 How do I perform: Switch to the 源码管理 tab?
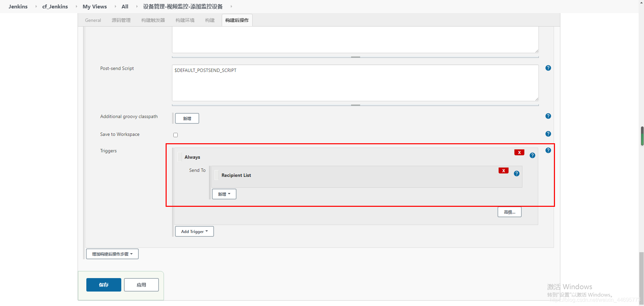(x=121, y=20)
